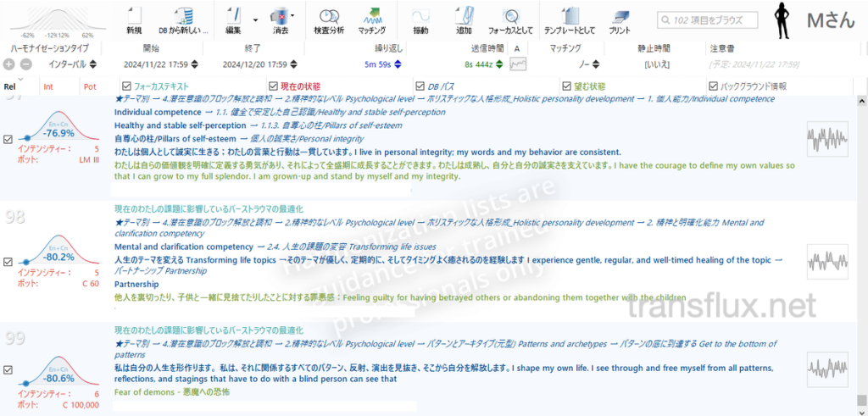The image size is (868, 416).
Task: Open 検査分析 analysis tool
Action: click(x=329, y=15)
